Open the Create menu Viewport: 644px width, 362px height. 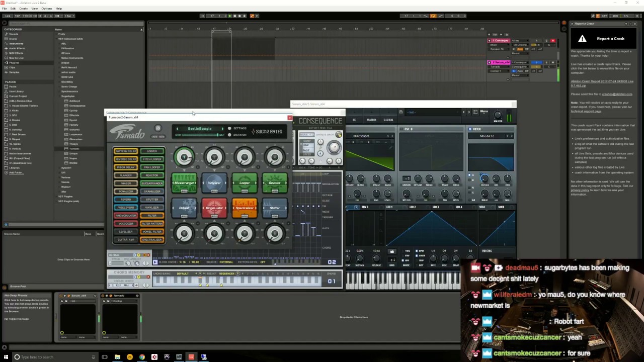tap(24, 9)
